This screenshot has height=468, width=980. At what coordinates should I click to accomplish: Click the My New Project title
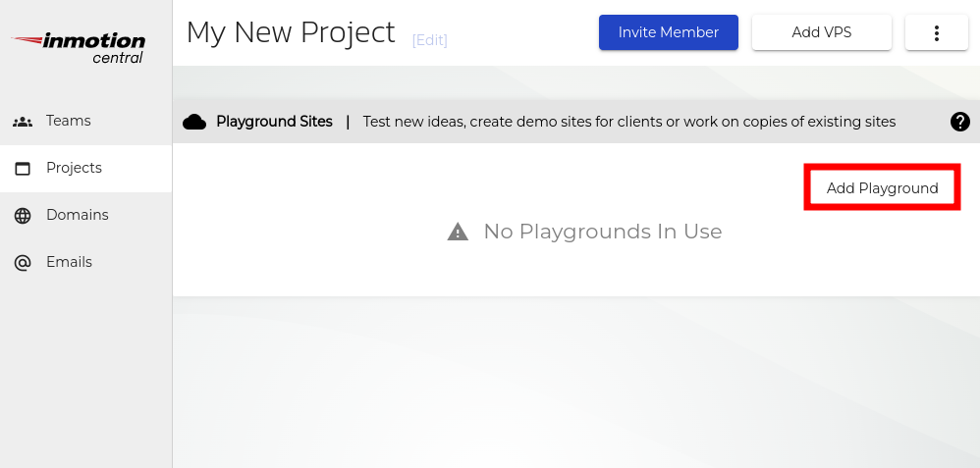(x=291, y=32)
